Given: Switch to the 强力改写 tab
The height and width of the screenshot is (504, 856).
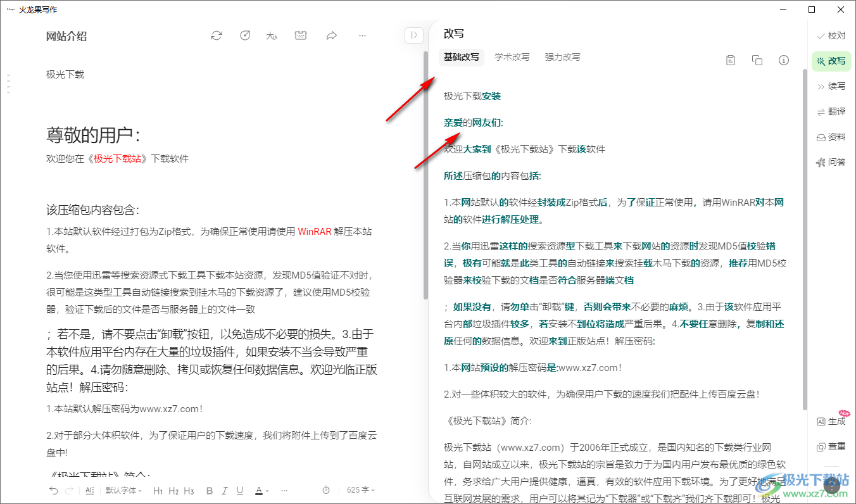Looking at the screenshot, I should coord(563,57).
